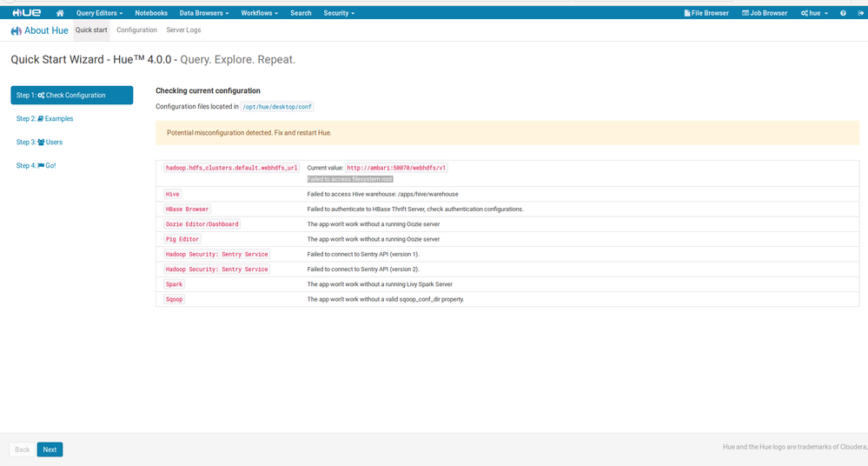Open the Search menu item
Viewport: 868px width, 466px height.
click(301, 13)
